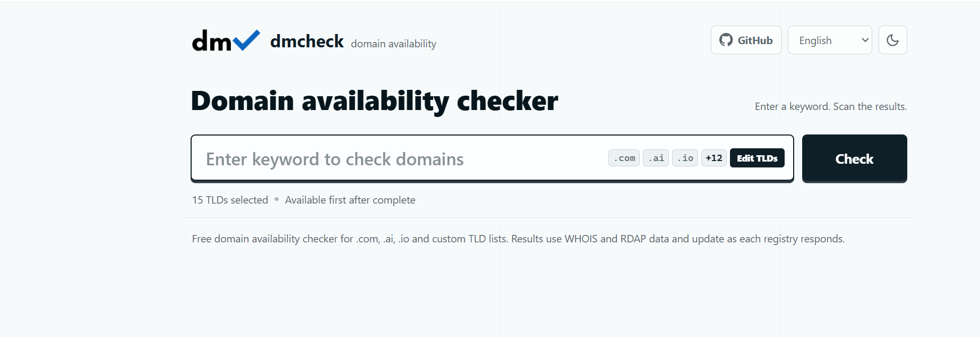Click the Domain availability checker heading
The height and width of the screenshot is (337, 980).
(x=374, y=101)
